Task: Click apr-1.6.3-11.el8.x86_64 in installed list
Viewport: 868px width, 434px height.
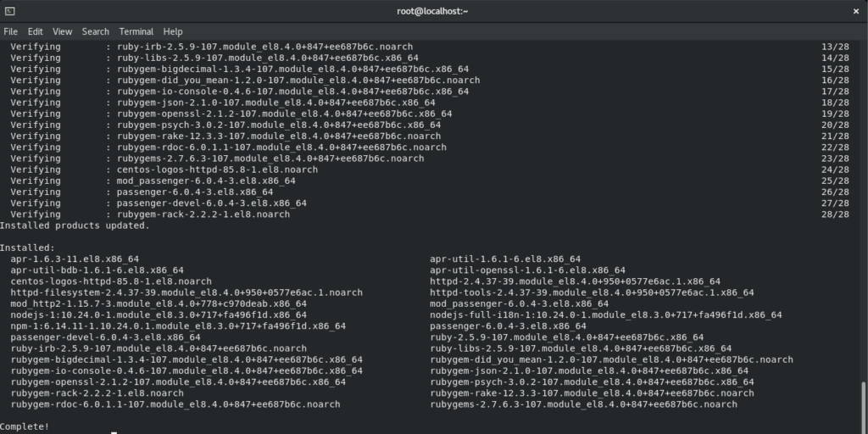Action: (x=75, y=259)
